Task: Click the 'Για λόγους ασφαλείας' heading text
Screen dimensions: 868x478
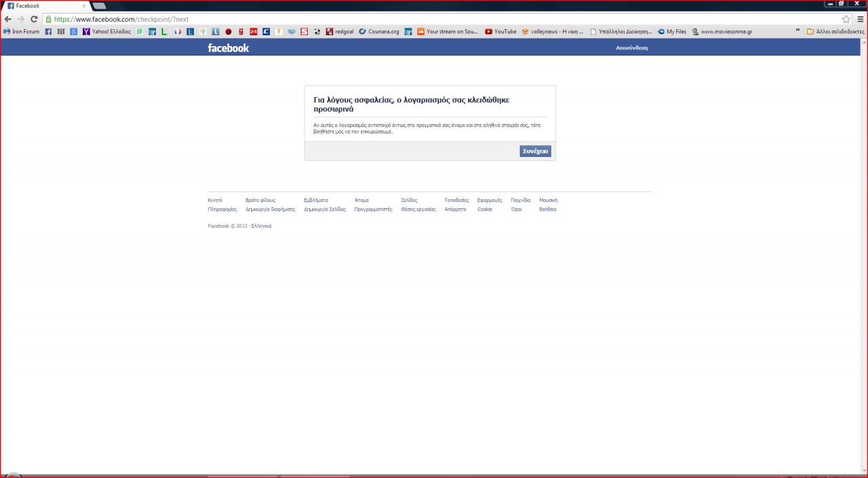Action: tap(412, 104)
